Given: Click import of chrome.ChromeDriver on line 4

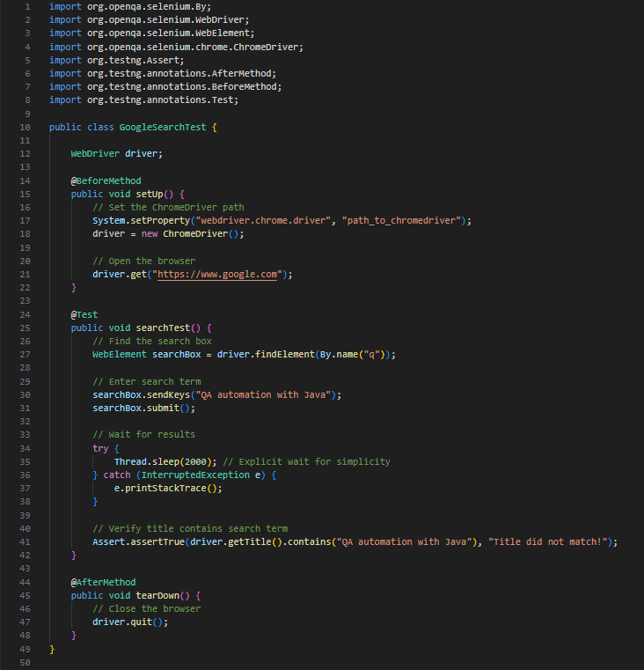Looking at the screenshot, I should point(176,48).
